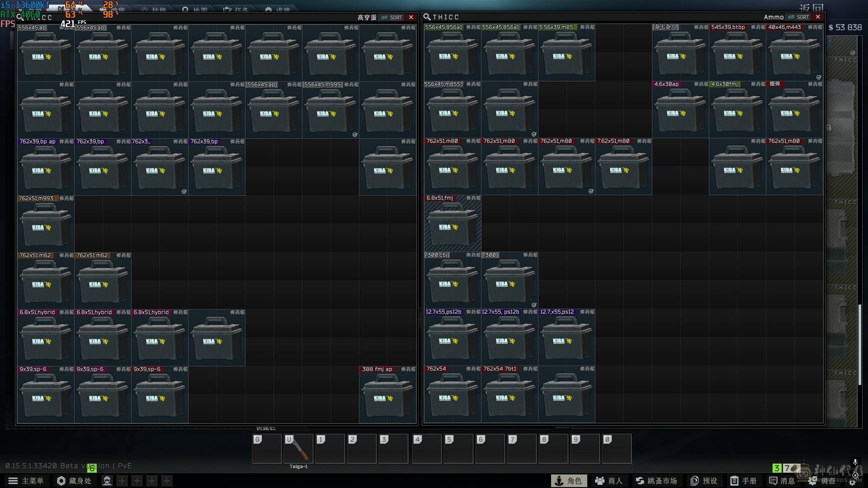This screenshot has height=488, width=868.
Task: Click quick slot G
Action: 267,449
